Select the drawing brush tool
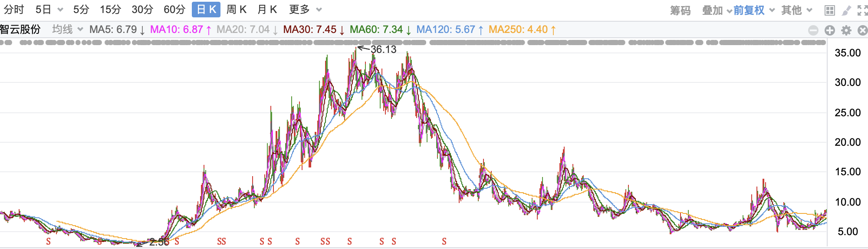Viewport: 868px width, 249px height. 846,10
